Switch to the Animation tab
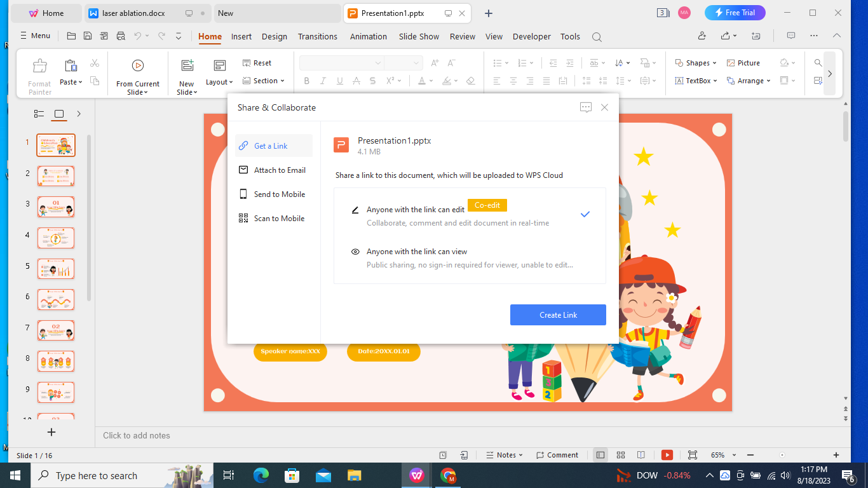Viewport: 868px width, 488px height. click(x=368, y=36)
